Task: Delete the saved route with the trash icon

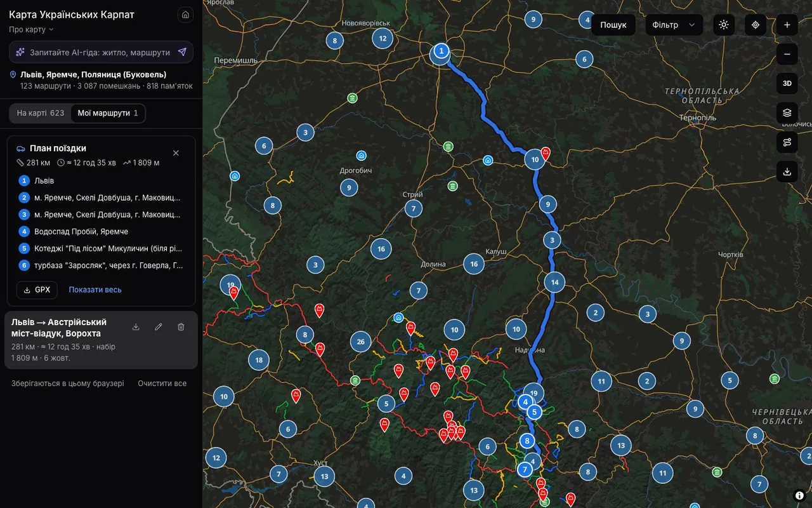Action: click(x=181, y=327)
